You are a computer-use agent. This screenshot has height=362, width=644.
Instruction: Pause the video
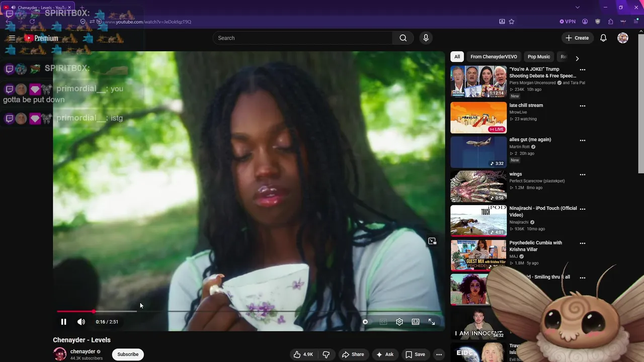(63, 322)
